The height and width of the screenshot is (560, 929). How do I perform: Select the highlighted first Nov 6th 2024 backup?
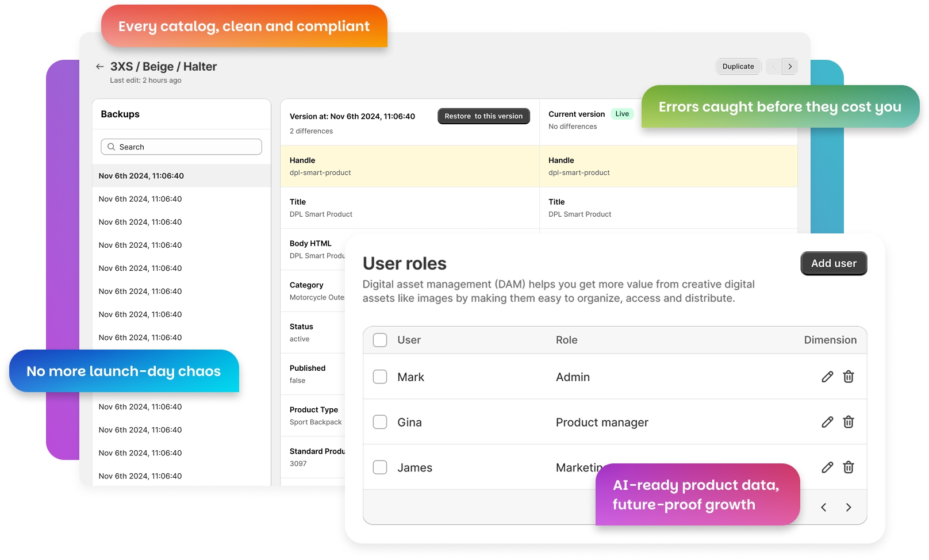coord(141,176)
